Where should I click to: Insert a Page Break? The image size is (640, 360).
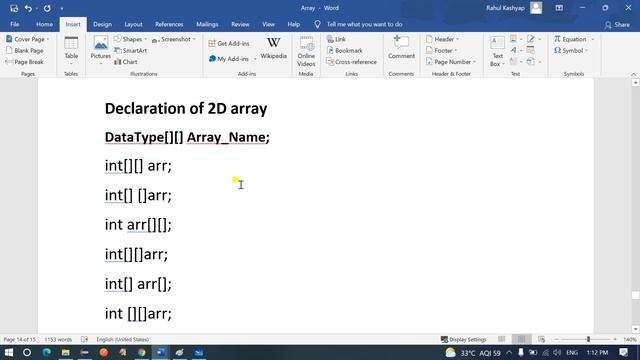(24, 62)
